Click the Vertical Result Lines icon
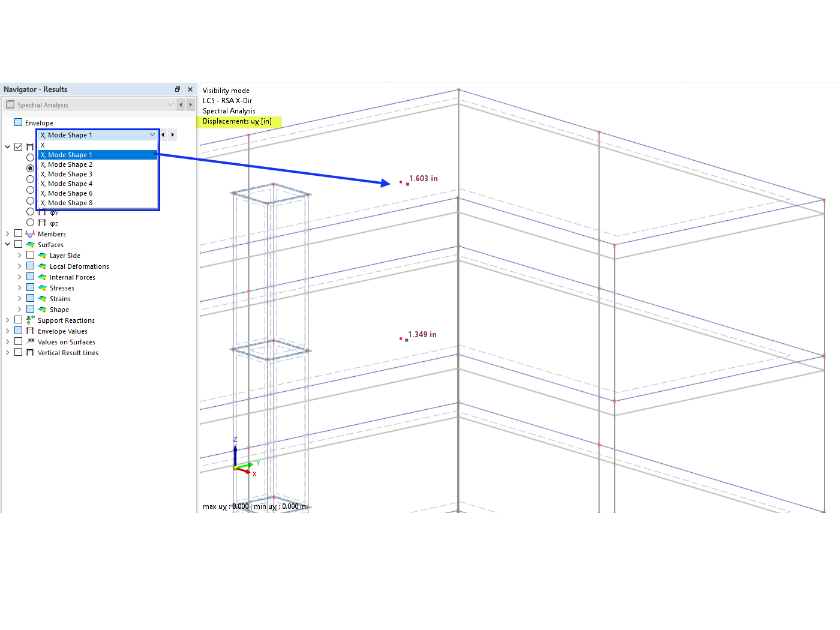The width and height of the screenshot is (840, 630). pos(29,351)
